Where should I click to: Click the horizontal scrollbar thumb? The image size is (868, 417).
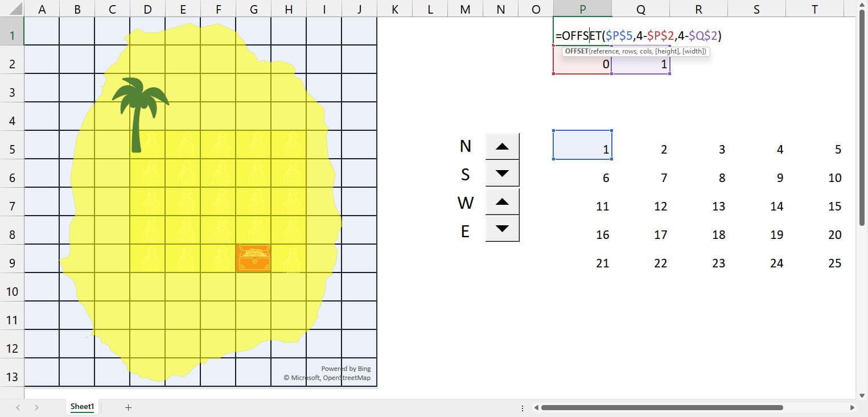click(661, 407)
